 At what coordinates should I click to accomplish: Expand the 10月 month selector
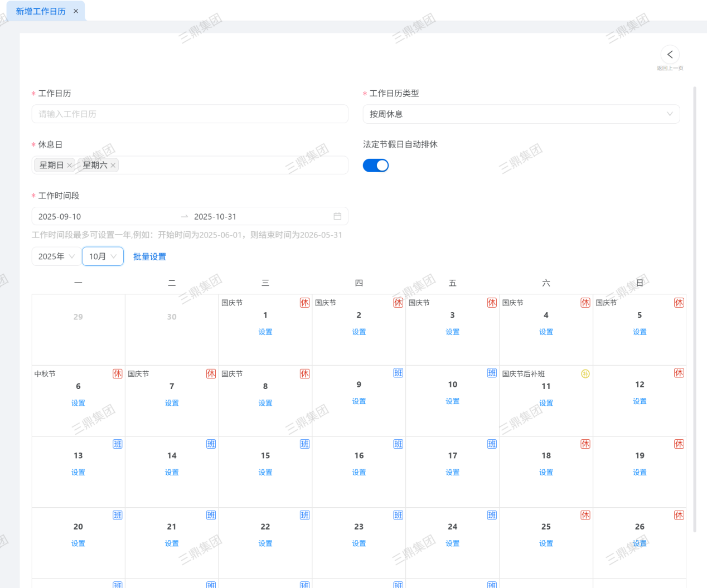103,256
